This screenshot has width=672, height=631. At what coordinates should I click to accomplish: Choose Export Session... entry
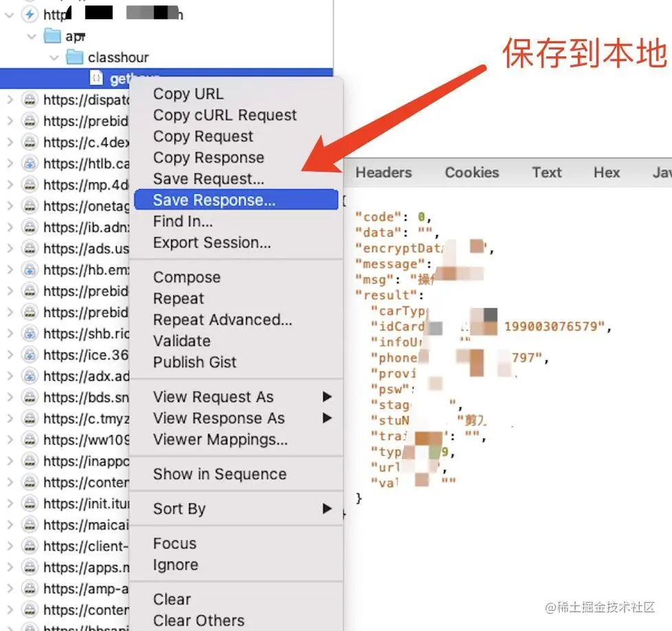(212, 243)
